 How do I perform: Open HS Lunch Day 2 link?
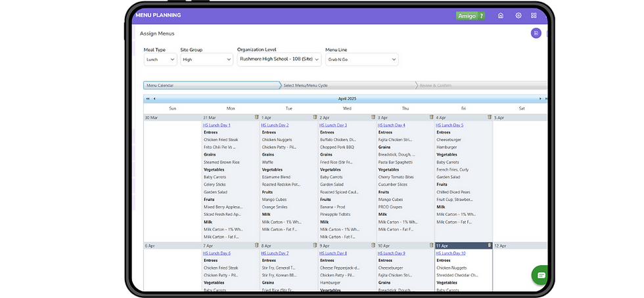pyautogui.click(x=275, y=125)
